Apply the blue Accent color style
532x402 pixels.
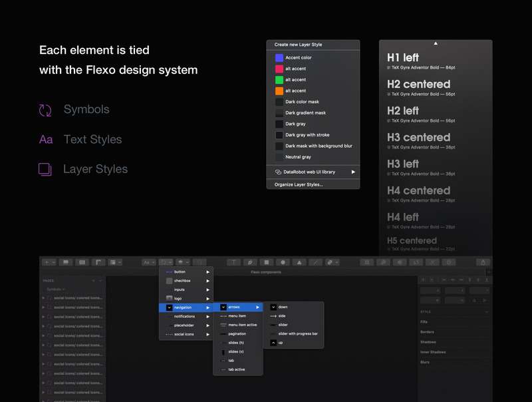click(x=298, y=58)
